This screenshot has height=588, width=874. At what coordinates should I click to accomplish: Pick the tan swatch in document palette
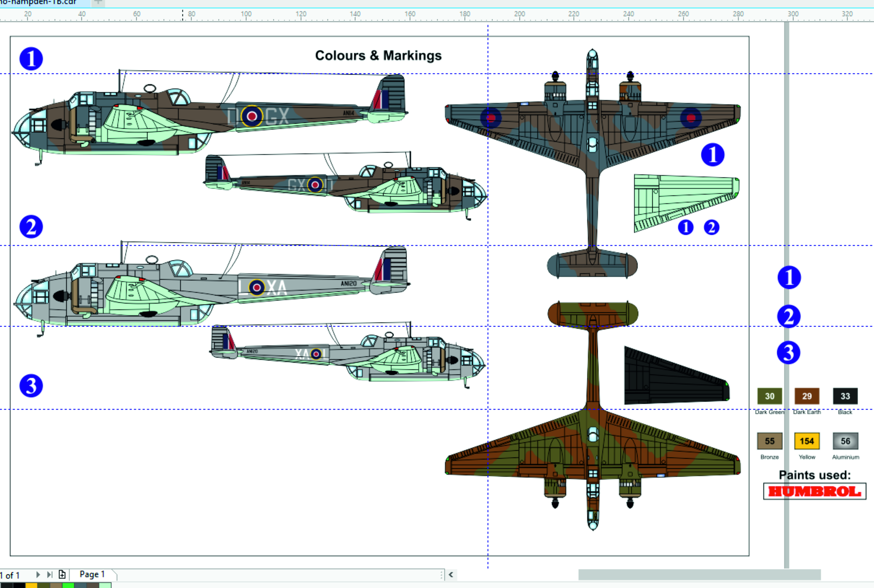(56, 585)
